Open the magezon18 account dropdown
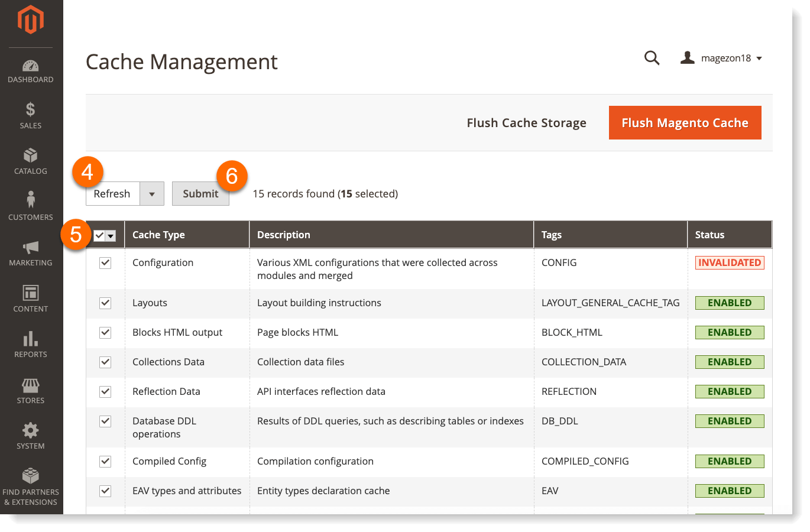Screen dimensions: 810x532 [x=721, y=58]
